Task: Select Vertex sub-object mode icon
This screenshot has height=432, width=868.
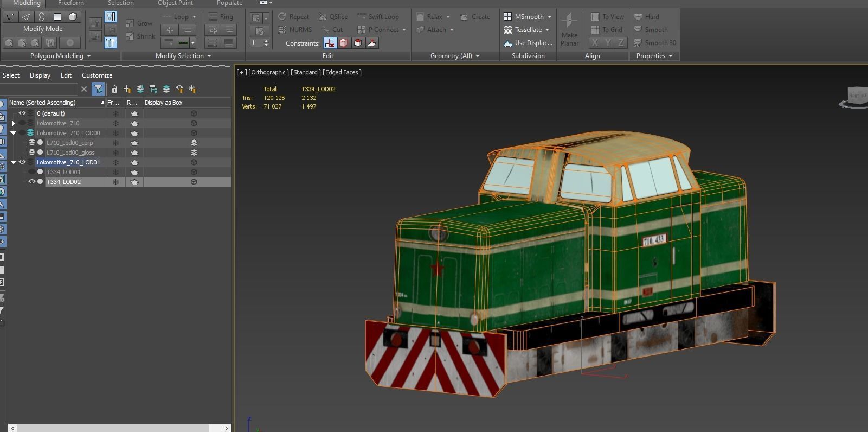Action: click(x=10, y=17)
